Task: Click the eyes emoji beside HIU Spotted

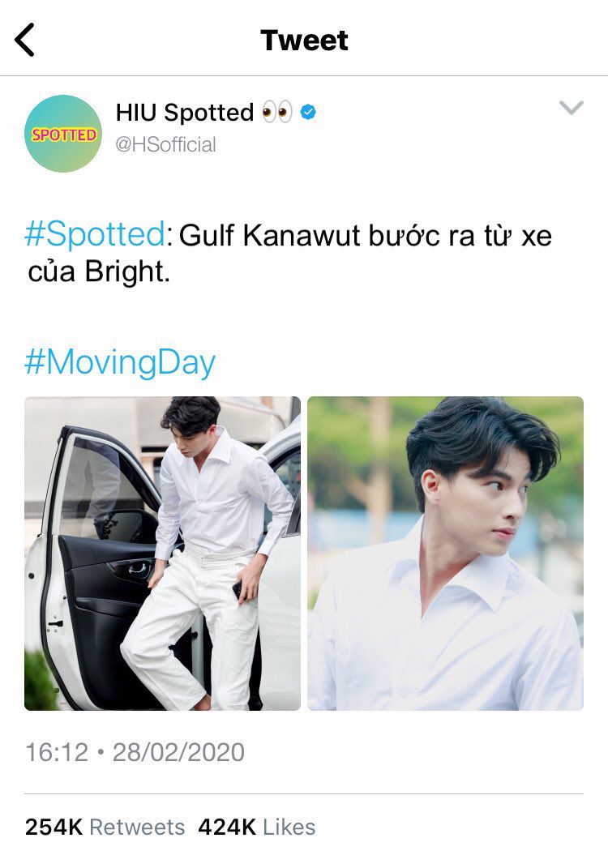Action: [x=277, y=112]
